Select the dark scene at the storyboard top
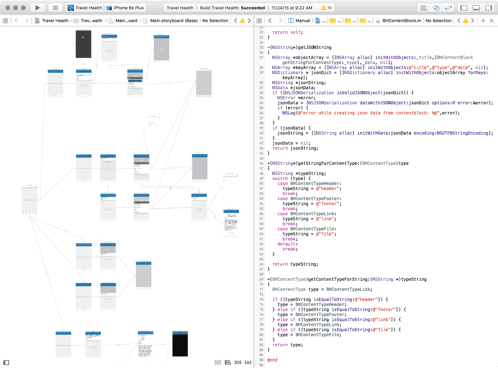 point(83,44)
